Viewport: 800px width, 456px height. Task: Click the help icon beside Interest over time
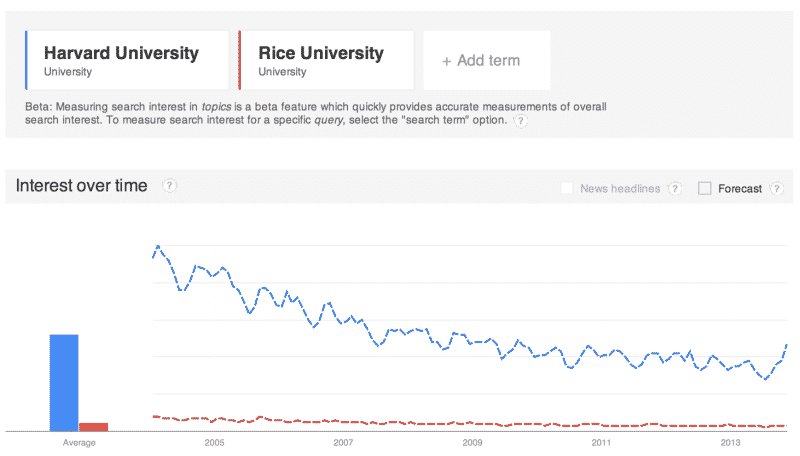click(170, 186)
